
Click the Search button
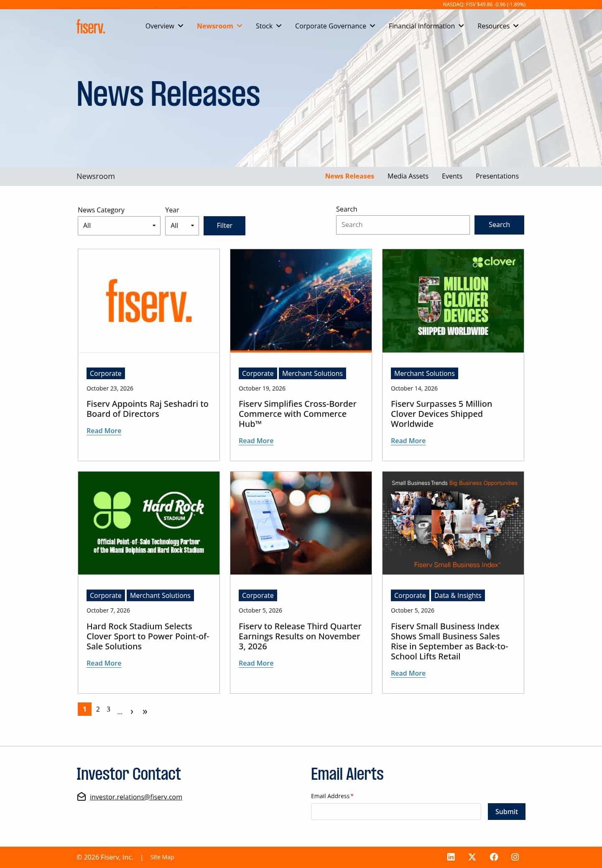click(x=499, y=225)
